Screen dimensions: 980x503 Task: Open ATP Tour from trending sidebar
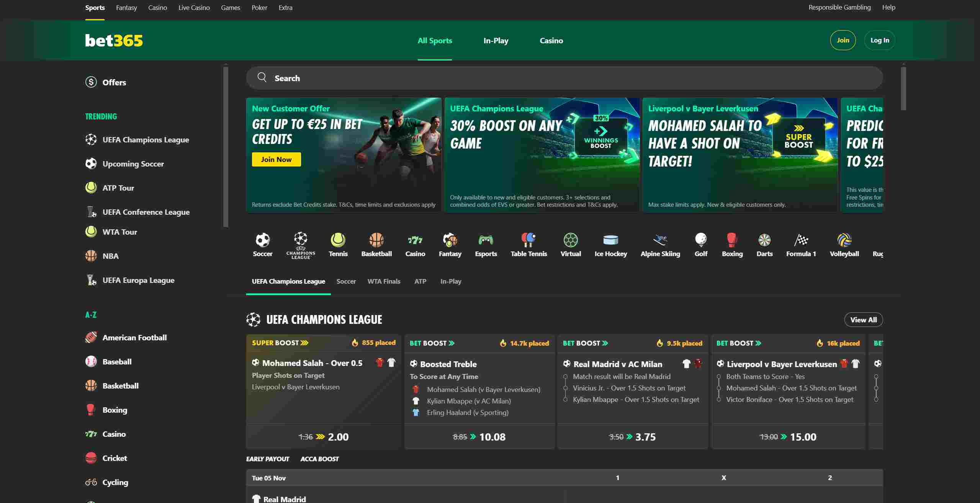pos(110,188)
